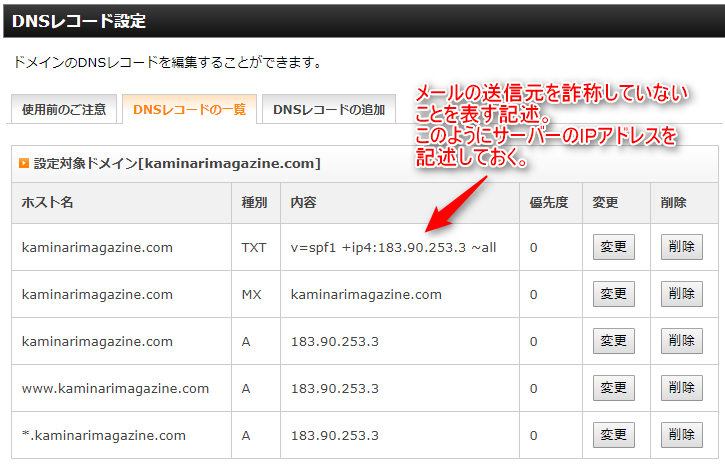Open the DNSレコードの追加 tab

(x=327, y=110)
